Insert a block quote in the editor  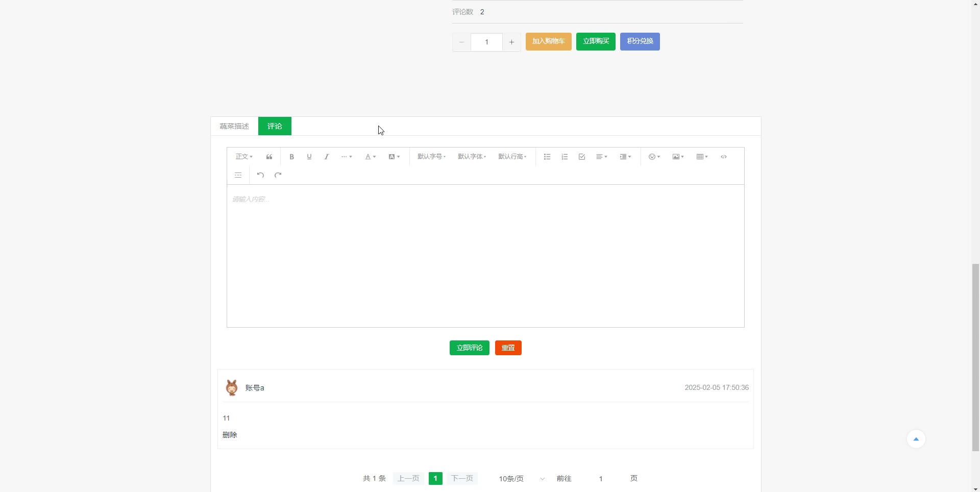pyautogui.click(x=269, y=157)
